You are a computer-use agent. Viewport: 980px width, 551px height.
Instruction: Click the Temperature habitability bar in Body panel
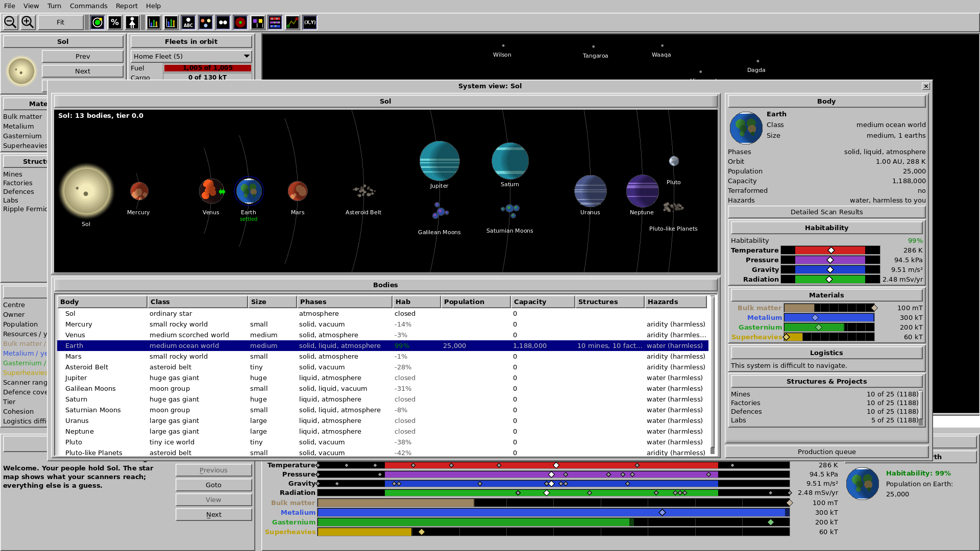pos(830,251)
